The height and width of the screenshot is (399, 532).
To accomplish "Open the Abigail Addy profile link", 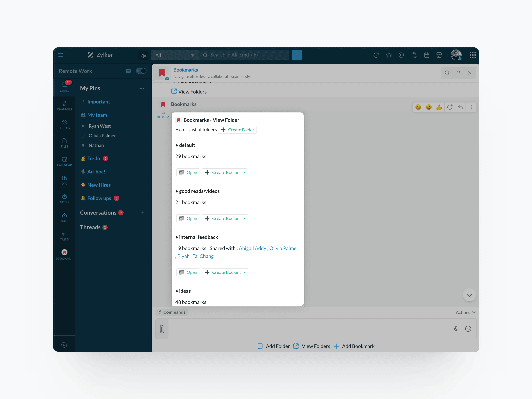I will tap(252, 248).
